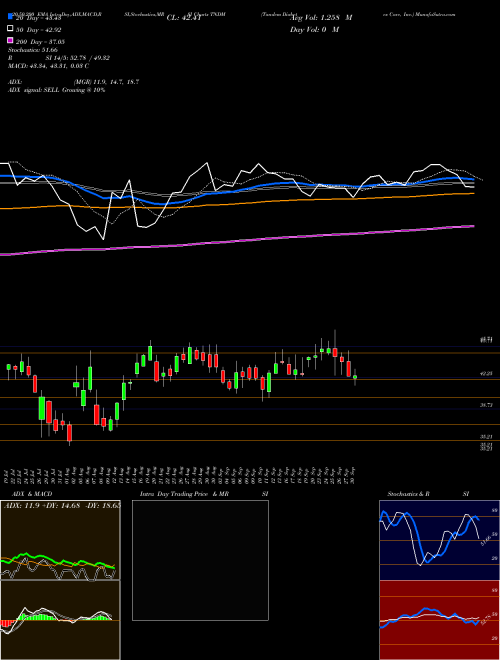This screenshot has height=660, width=500.
Task: Click the 'Stochastics & RSI' panel title
Action: coord(428,494)
